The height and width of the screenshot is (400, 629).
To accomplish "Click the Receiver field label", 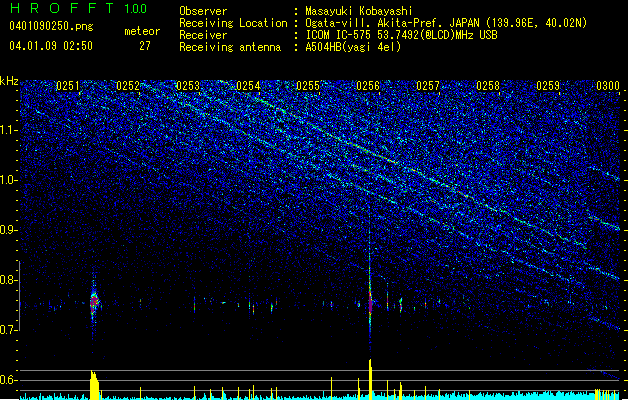I will coord(203,35).
